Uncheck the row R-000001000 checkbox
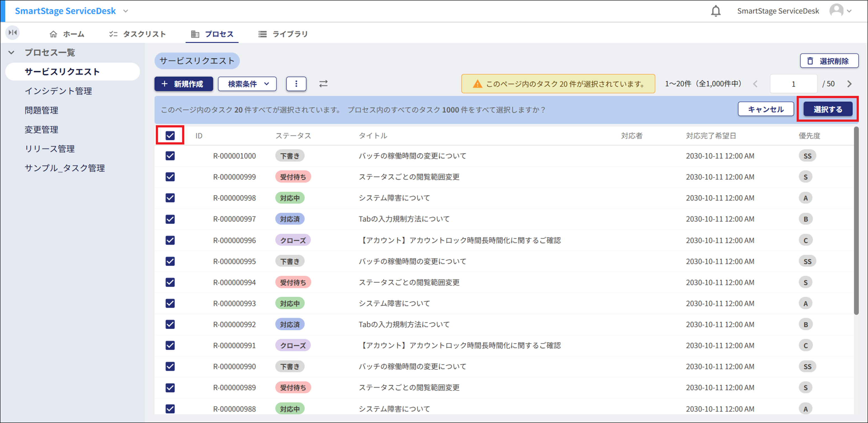This screenshot has width=868, height=423. 170,156
